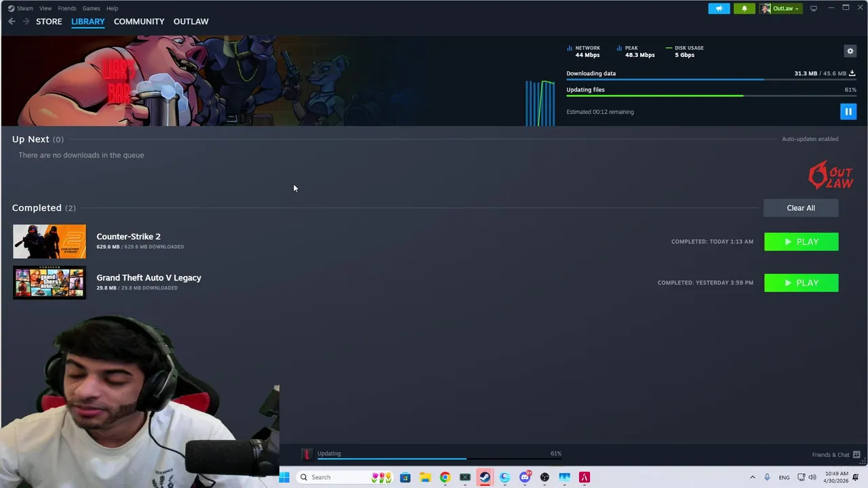Click the Network bars icon

click(x=570, y=48)
